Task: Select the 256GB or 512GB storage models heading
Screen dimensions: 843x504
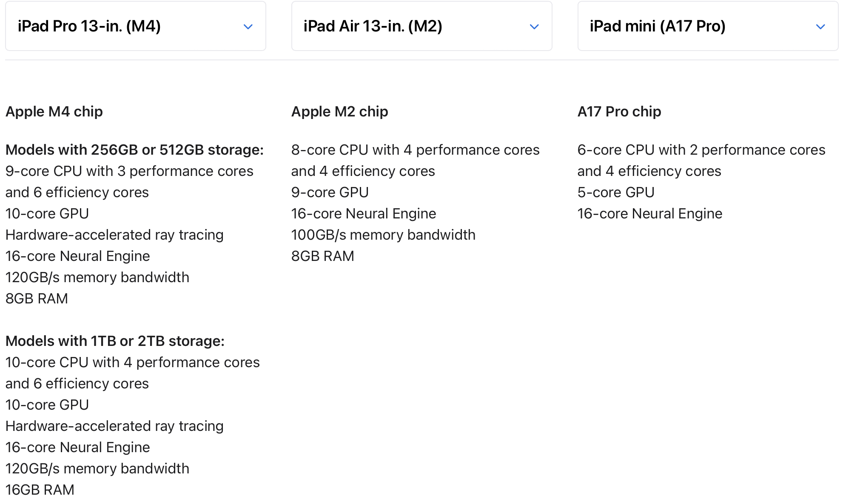Action: point(134,150)
